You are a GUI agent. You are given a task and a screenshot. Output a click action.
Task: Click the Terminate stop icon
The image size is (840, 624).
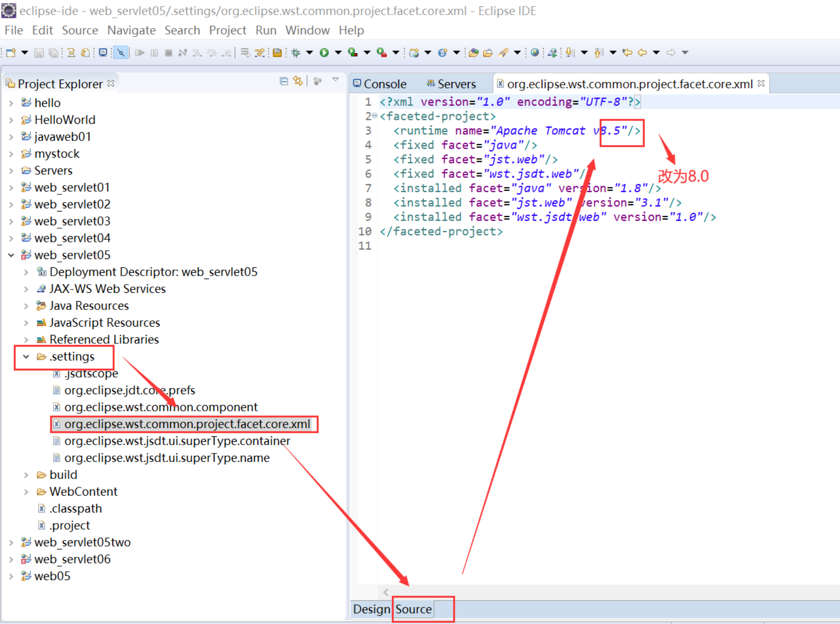pyautogui.click(x=169, y=53)
